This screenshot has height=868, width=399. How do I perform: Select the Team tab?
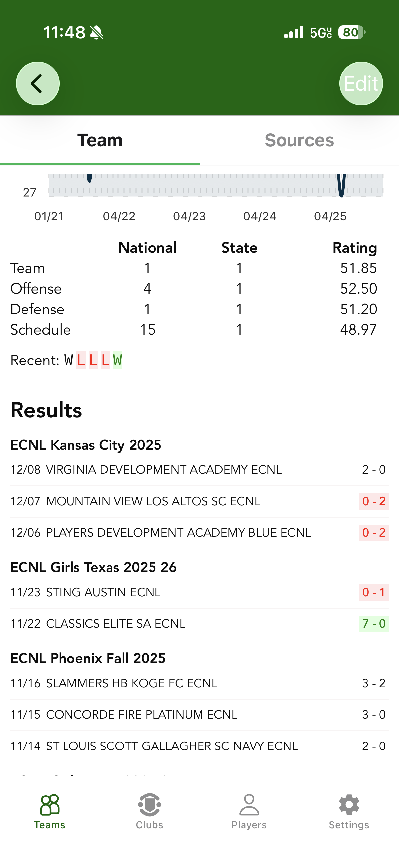coord(100,140)
